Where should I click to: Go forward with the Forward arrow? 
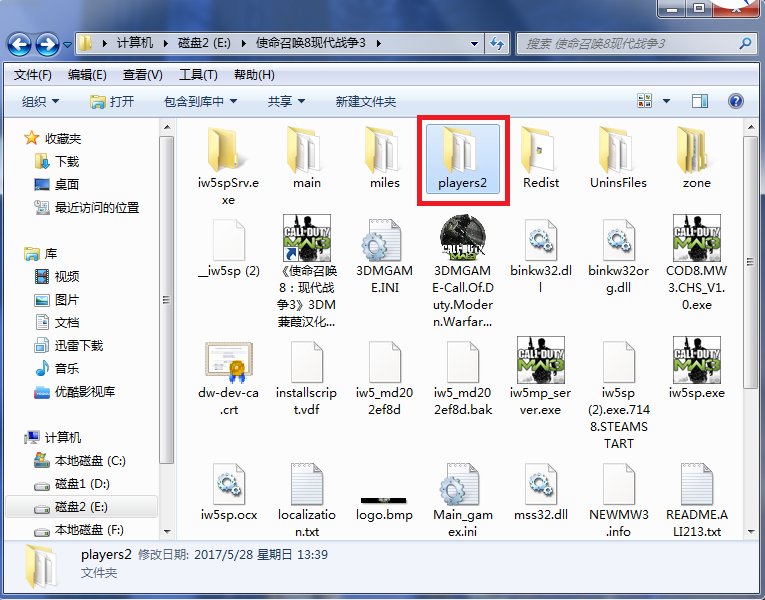click(x=47, y=44)
